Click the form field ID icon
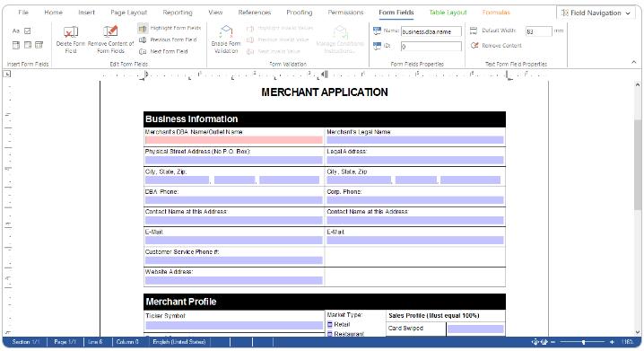644x351 pixels. (377, 46)
